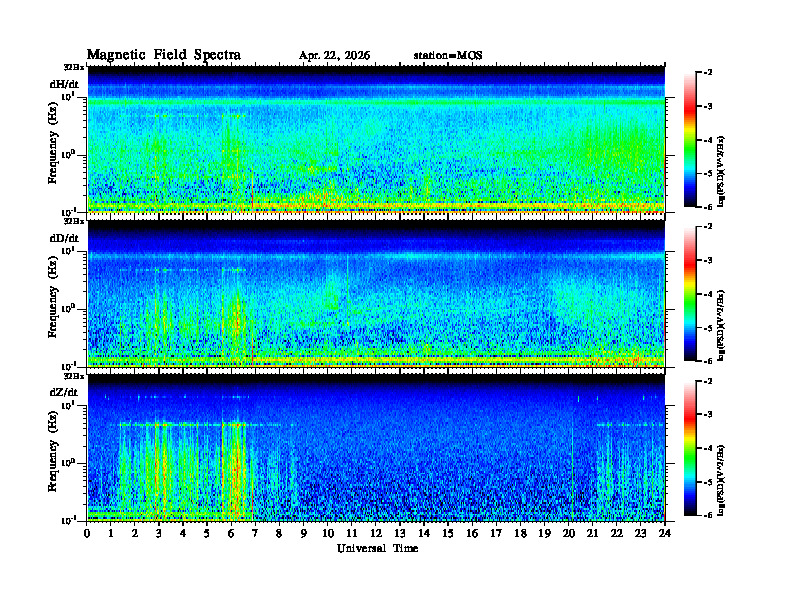Click the dD/dt panel label

64,238
